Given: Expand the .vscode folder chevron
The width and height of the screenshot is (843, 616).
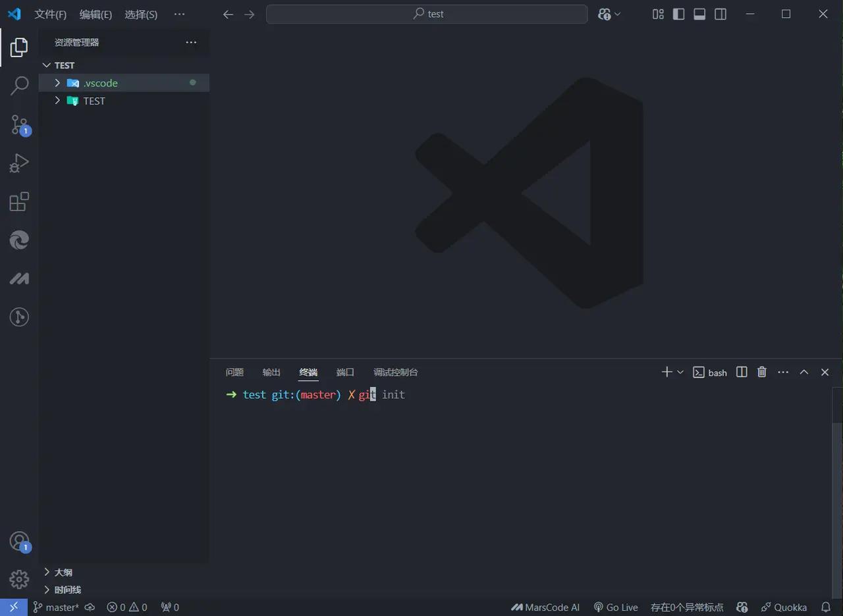Looking at the screenshot, I should [57, 83].
